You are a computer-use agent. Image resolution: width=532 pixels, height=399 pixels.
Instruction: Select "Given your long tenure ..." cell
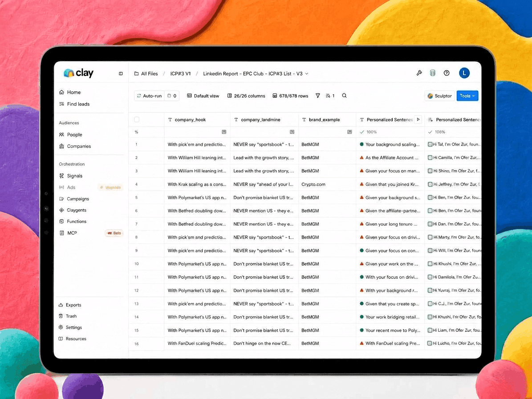[390, 224]
